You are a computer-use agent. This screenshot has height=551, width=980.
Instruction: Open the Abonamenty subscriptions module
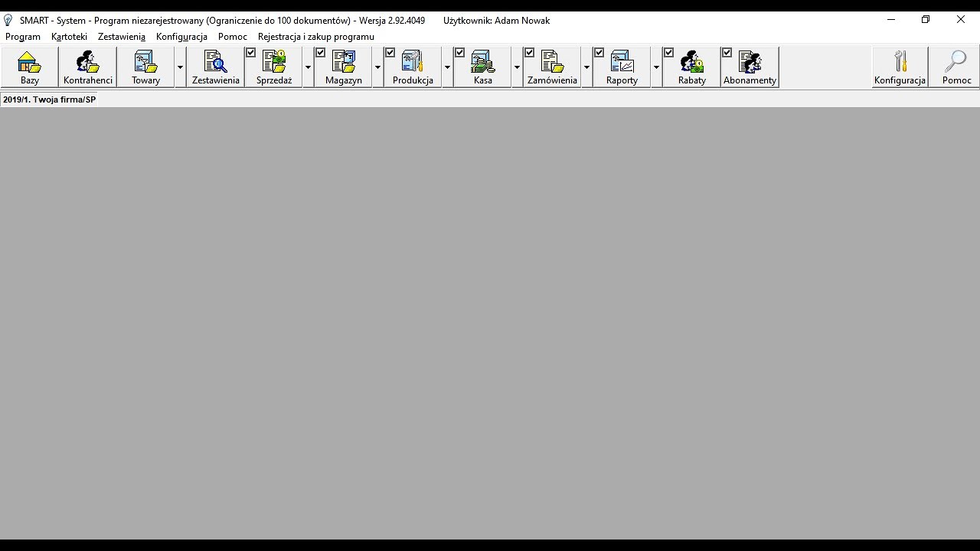750,67
